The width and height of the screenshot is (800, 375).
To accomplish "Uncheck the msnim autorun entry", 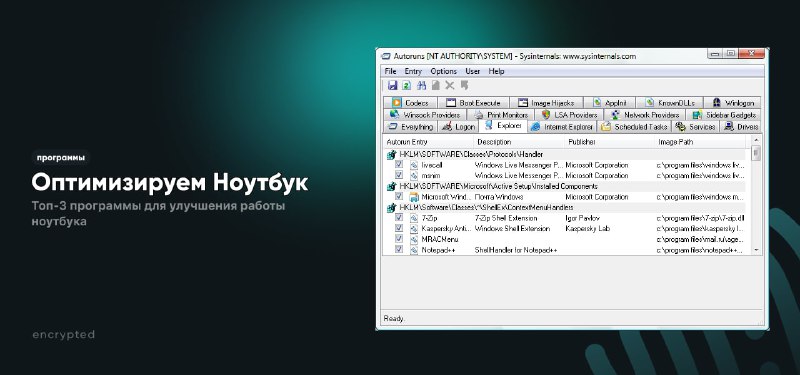I will (x=399, y=175).
